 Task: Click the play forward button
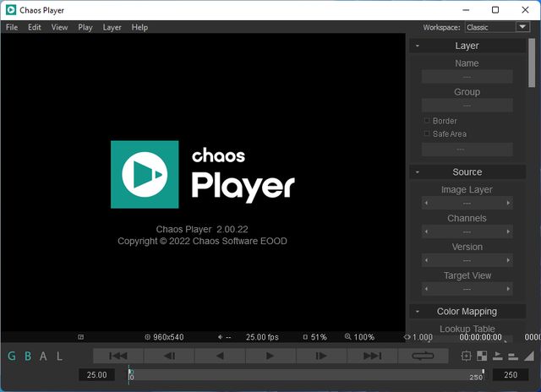click(x=270, y=357)
